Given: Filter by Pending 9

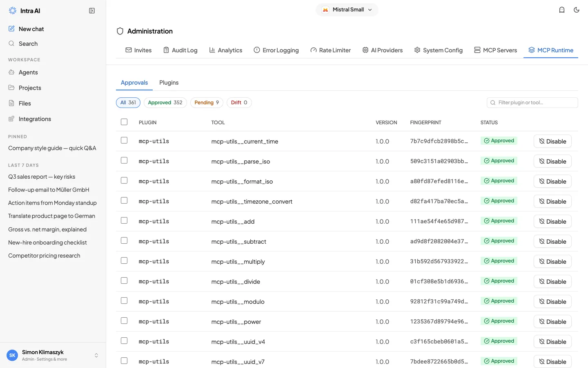Looking at the screenshot, I should 207,103.
